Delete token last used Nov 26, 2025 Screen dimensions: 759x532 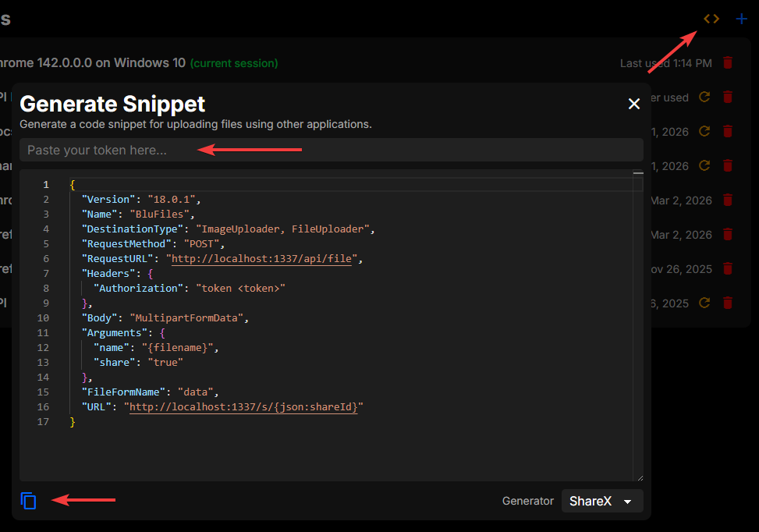pos(728,269)
